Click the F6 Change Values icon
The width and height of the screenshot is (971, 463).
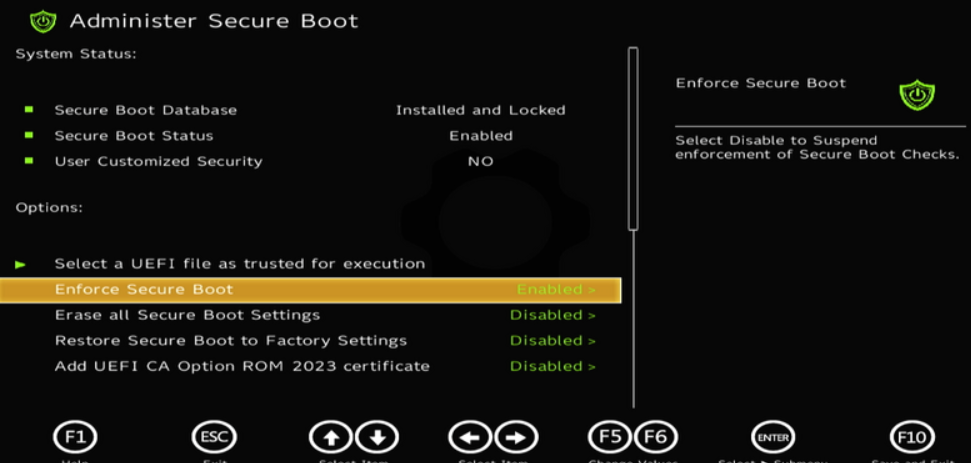656,437
